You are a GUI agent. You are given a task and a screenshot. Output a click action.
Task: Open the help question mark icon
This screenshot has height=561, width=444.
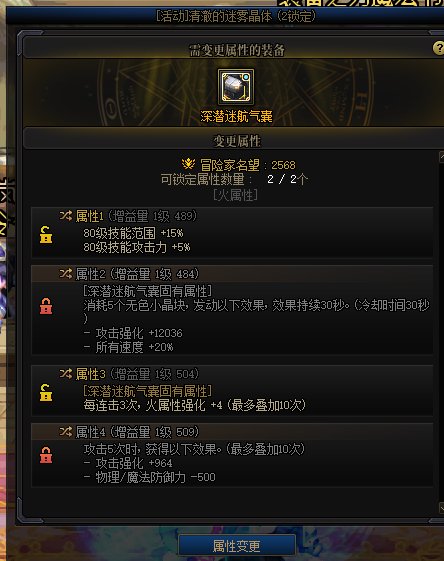[439, 48]
